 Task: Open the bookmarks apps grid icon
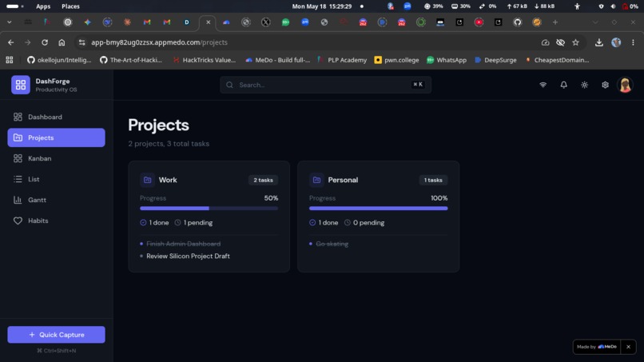(10, 60)
